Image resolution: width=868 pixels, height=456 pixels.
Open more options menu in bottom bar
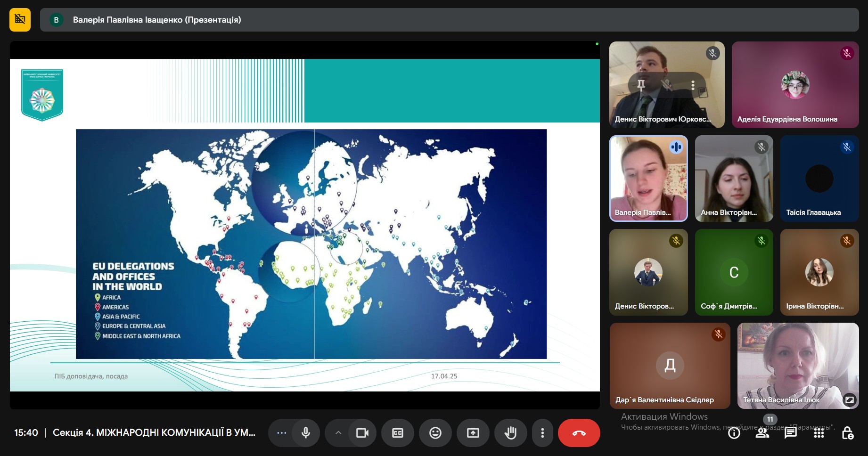tap(542, 433)
